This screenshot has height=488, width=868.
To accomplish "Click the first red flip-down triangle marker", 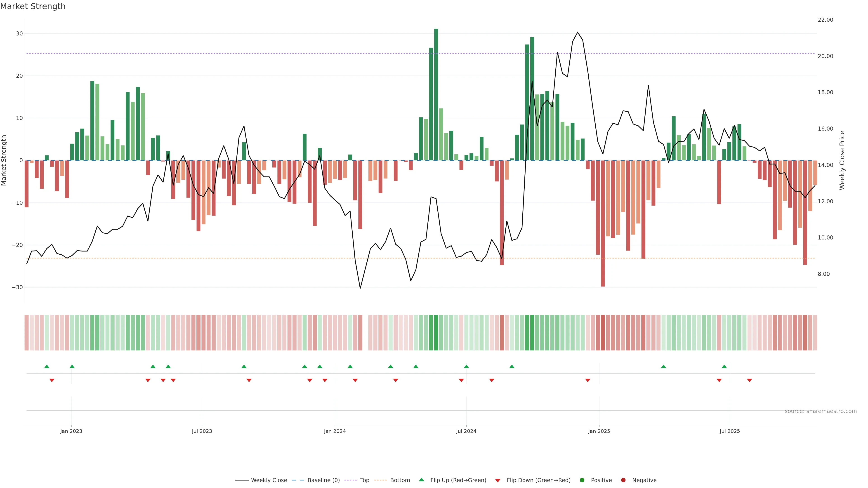I will point(52,380).
